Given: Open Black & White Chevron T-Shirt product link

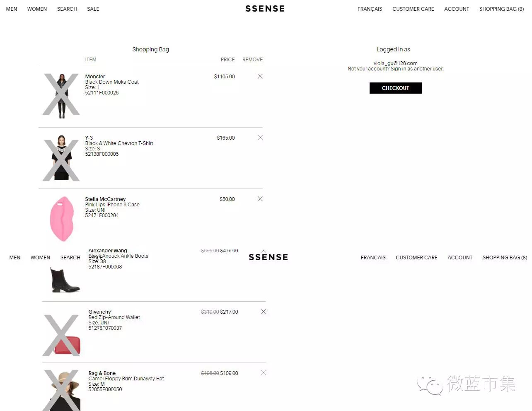Looking at the screenshot, I should (119, 143).
